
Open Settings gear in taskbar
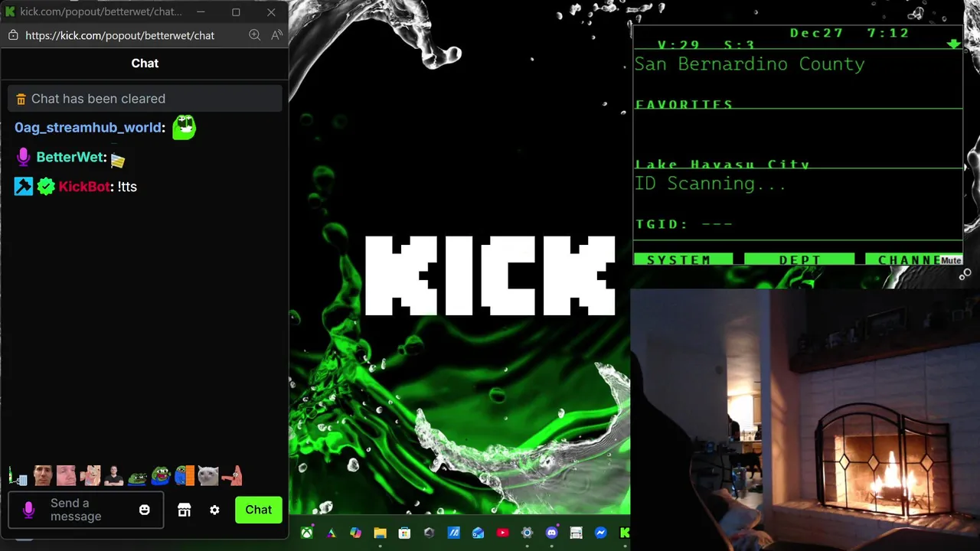tap(527, 533)
